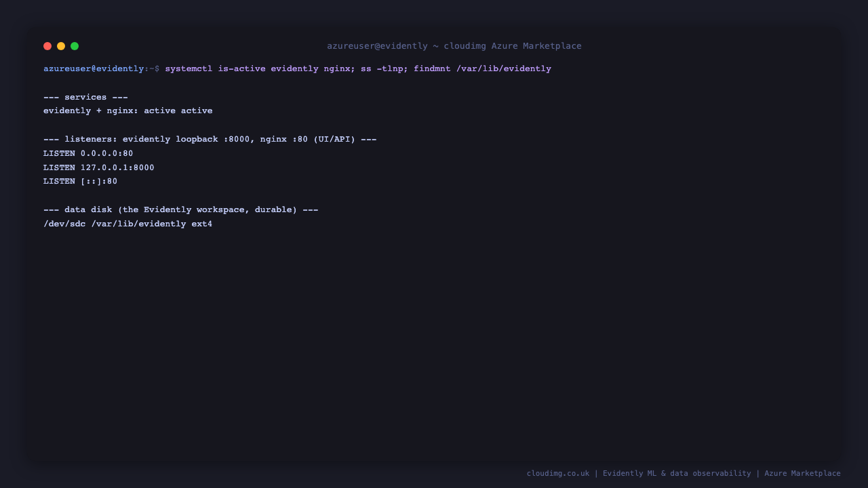Screen dimensions: 868x488
Task: Click the 'systemctl is-active evidently nginx' command text
Action: click(258, 68)
